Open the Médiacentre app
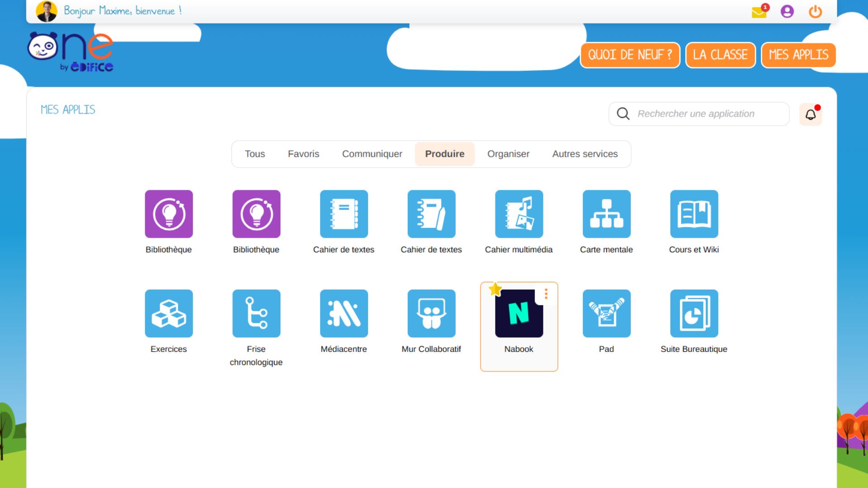Screen dimensions: 868x488 coord(344,314)
